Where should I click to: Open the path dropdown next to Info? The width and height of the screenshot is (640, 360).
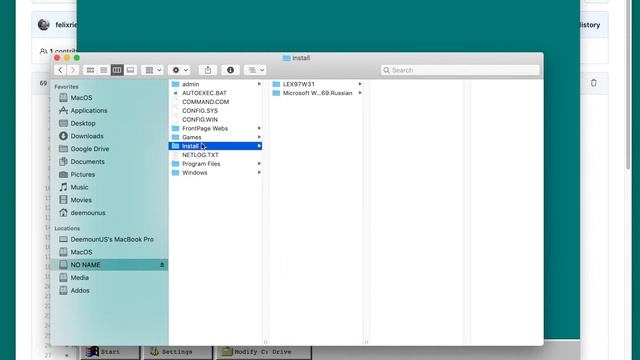click(256, 70)
